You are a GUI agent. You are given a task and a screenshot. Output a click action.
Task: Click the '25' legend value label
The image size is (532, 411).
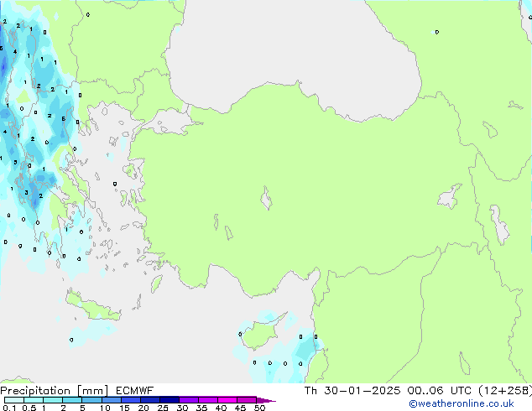(163, 408)
